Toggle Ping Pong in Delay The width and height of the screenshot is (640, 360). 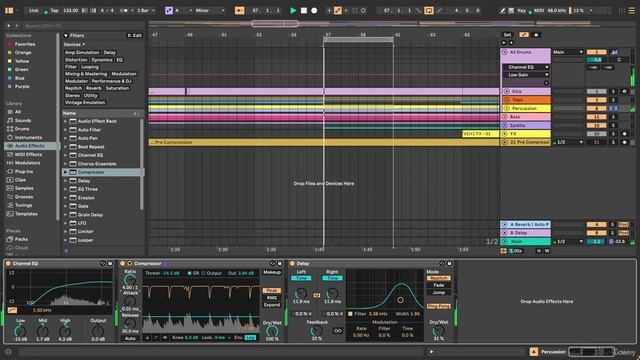(x=439, y=306)
